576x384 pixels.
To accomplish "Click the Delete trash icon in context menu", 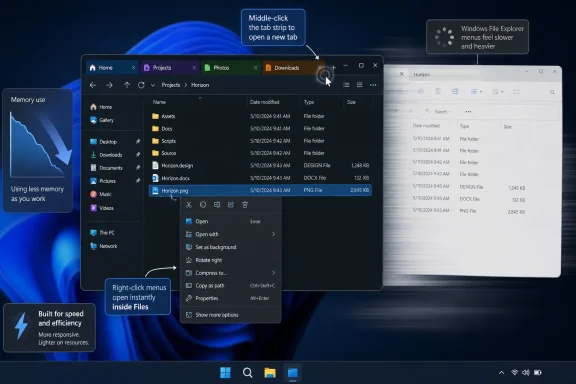I will click(x=245, y=205).
